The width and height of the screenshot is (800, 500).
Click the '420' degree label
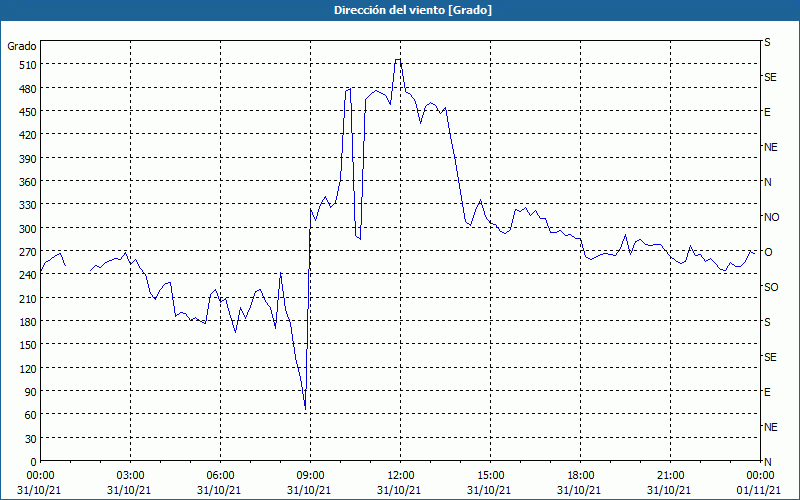click(x=29, y=136)
